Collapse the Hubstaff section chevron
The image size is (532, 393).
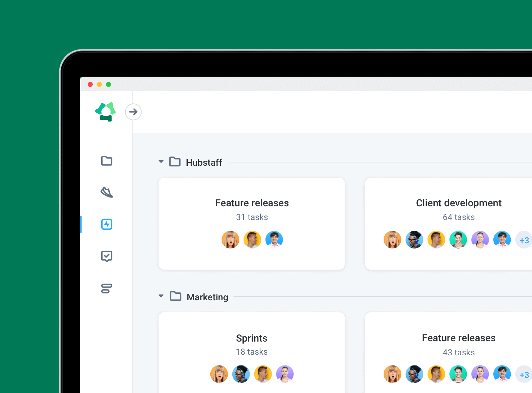pos(161,161)
